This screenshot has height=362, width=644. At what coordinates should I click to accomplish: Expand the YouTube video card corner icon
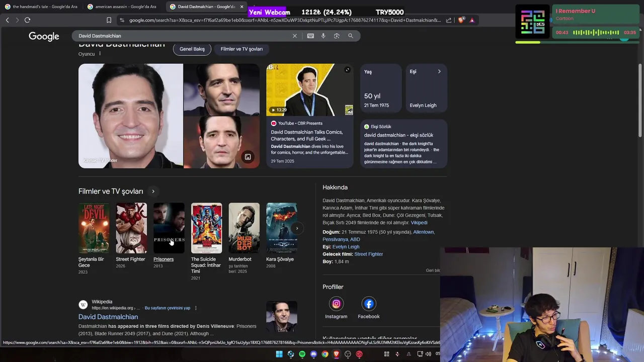(347, 70)
